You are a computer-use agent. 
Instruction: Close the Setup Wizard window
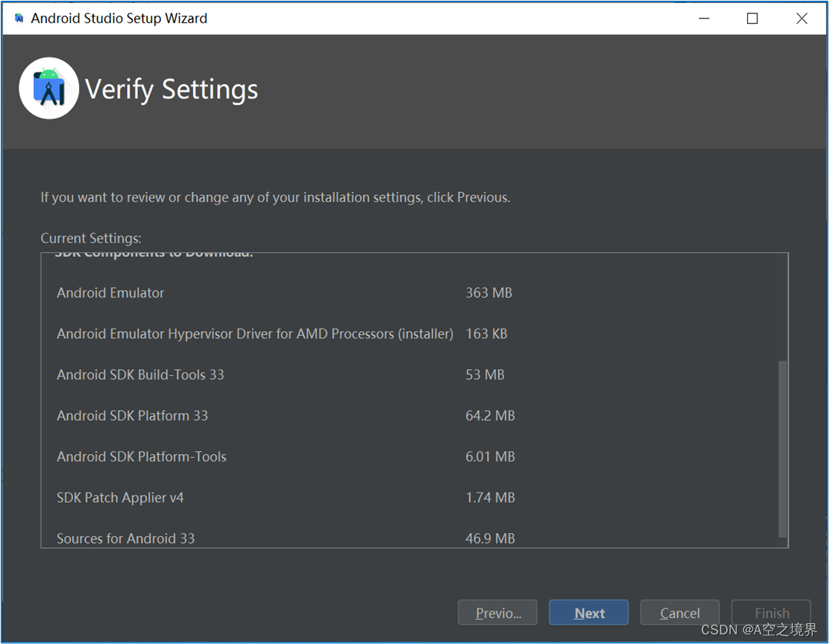tap(802, 18)
